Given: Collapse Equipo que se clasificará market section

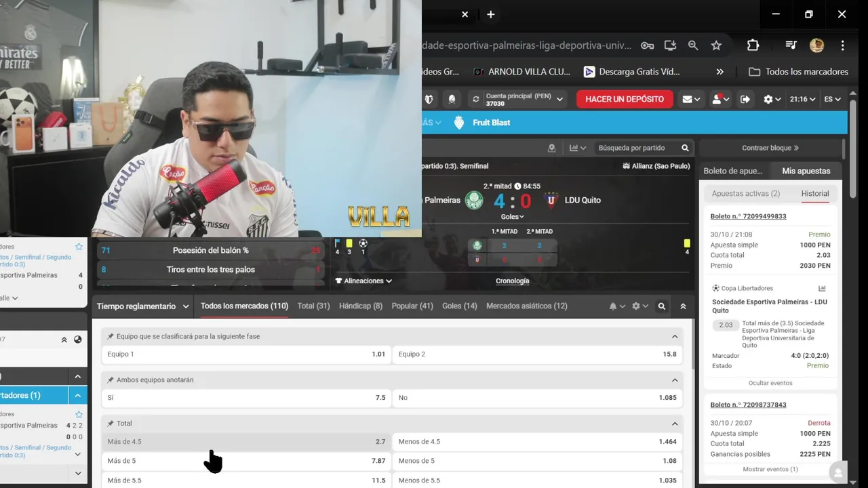Looking at the screenshot, I should [675, 337].
